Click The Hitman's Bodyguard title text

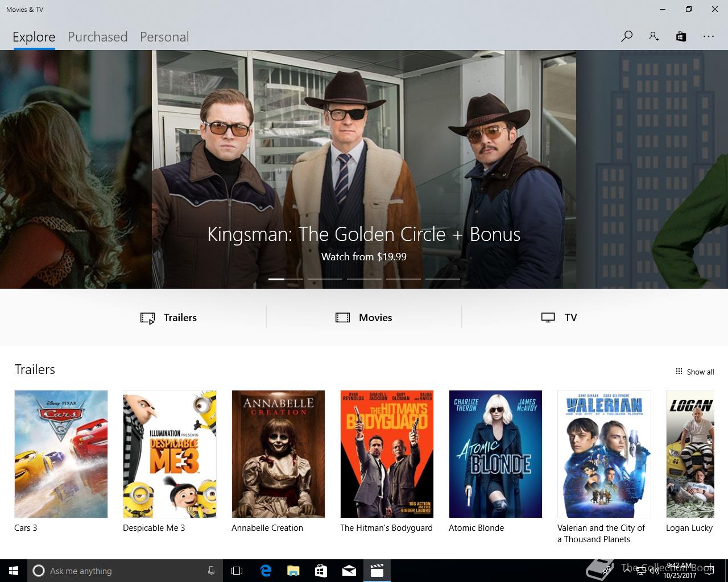(386, 528)
